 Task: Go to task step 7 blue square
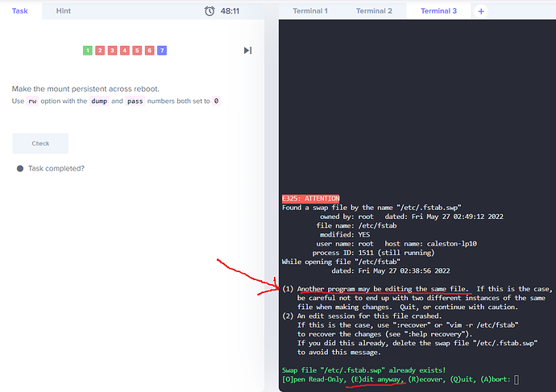pyautogui.click(x=162, y=50)
